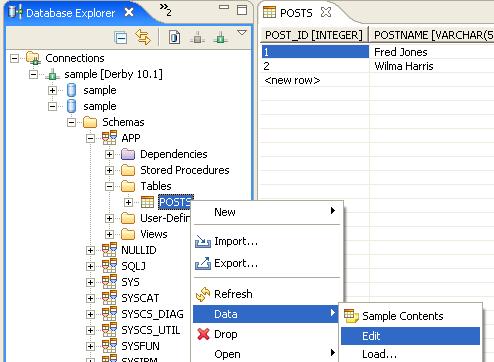Viewport: 494px width, 362px height.
Task: Expand the POSTS table node
Action: pos(128,202)
